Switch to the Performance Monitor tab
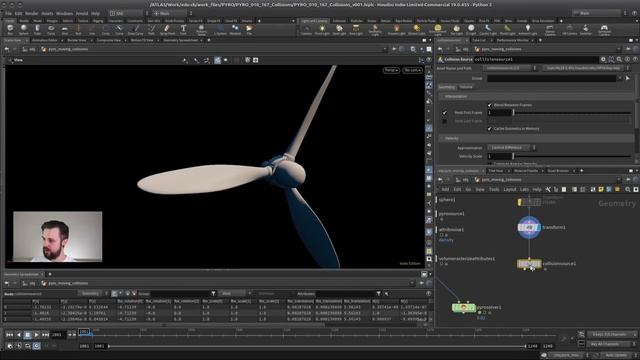 (x=513, y=40)
